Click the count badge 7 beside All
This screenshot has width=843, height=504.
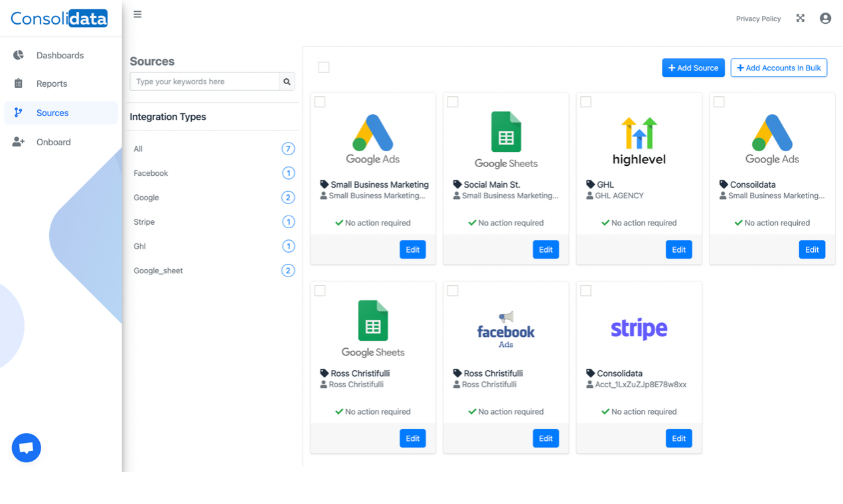click(x=288, y=149)
